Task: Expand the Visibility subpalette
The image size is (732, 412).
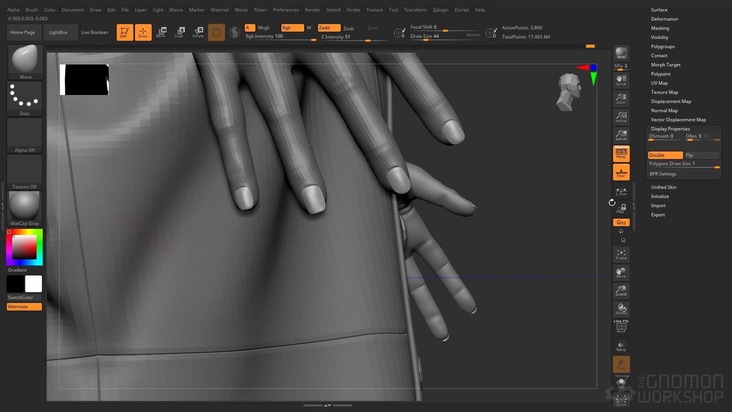Action: (x=660, y=37)
